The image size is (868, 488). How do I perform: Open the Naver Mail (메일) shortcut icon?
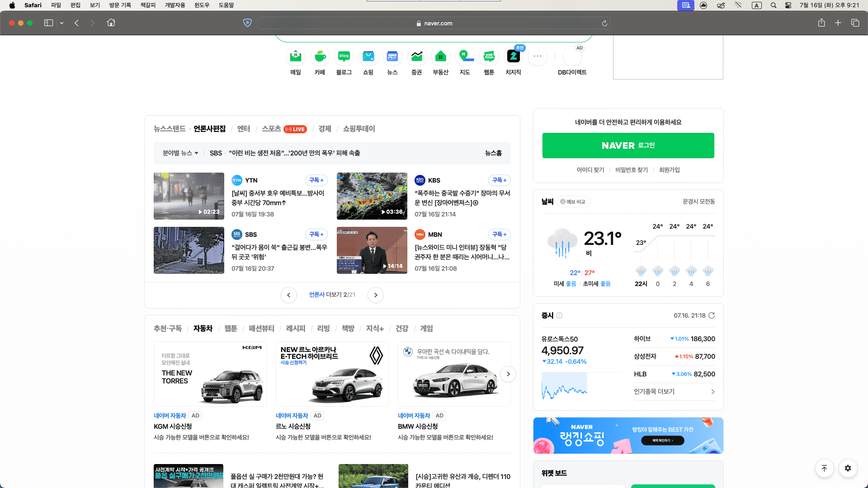295,56
